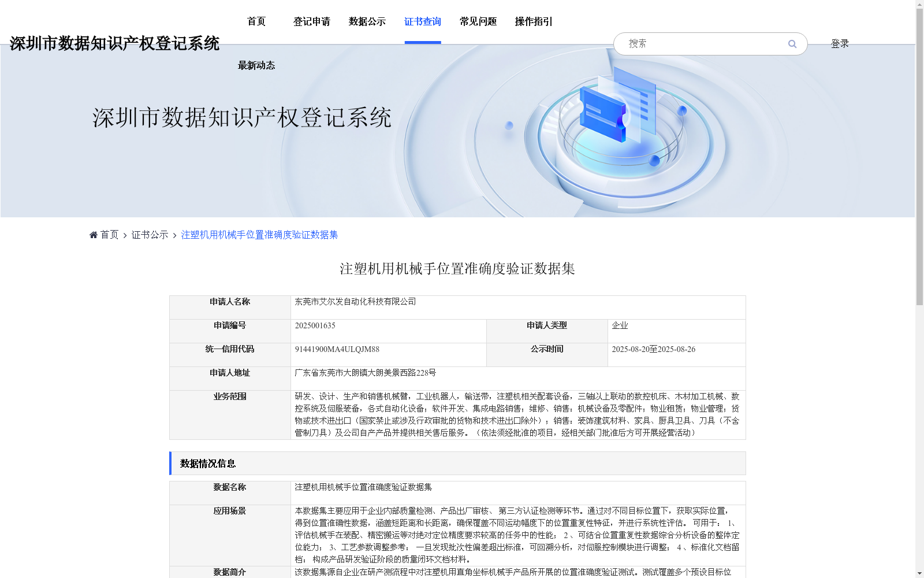Click the 企业 applicant type link
This screenshot has height=578, width=924.
(620, 325)
